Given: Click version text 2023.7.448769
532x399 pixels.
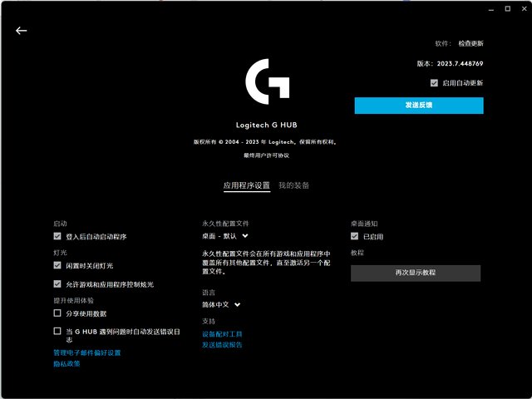Looking at the screenshot, I should click(460, 63).
